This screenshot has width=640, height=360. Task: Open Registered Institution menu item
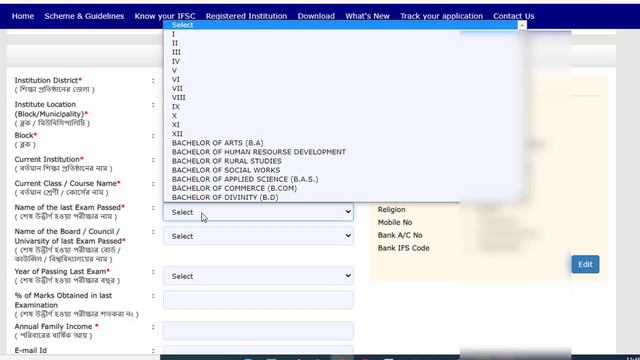246,16
